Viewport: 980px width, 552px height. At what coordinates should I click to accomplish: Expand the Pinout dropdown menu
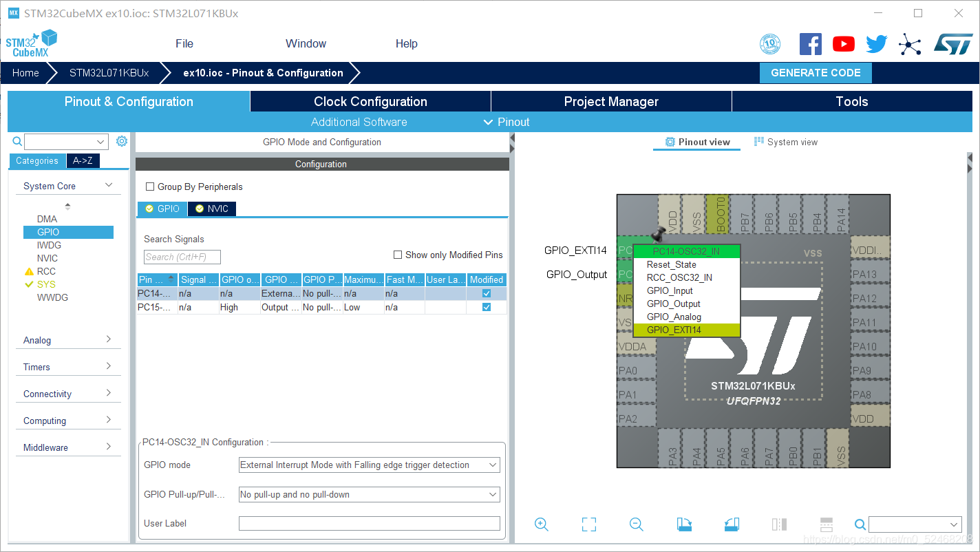point(507,122)
